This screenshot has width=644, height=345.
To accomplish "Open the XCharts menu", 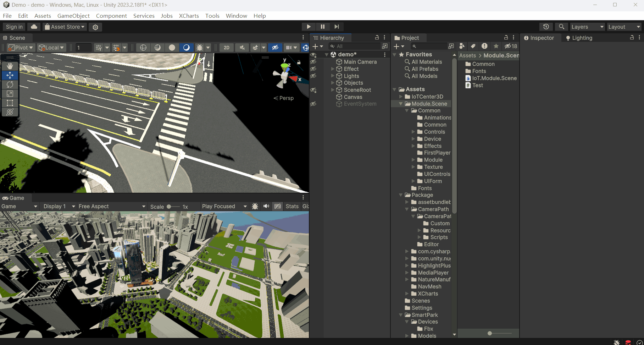I will click(189, 16).
